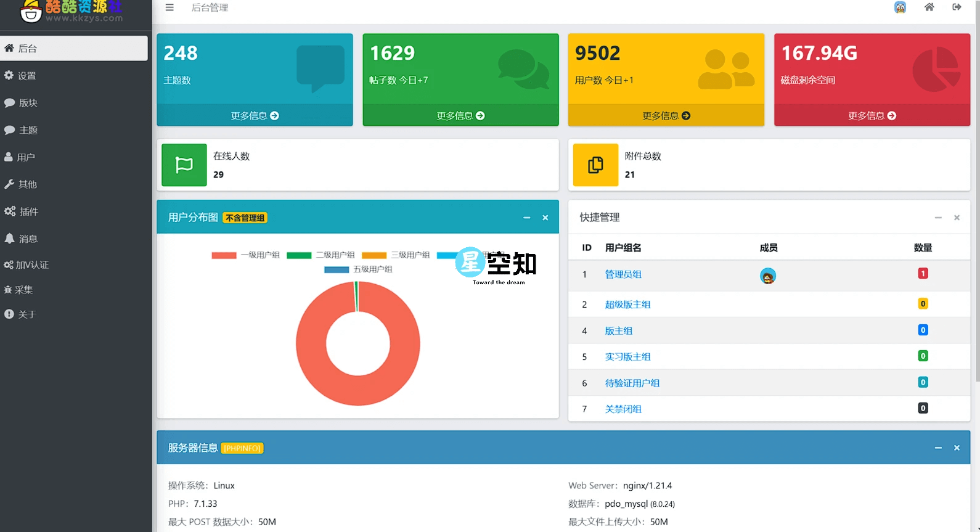Image resolution: width=980 pixels, height=532 pixels.
Task: Click 更多信息 under 主题数 card
Action: [x=255, y=115]
